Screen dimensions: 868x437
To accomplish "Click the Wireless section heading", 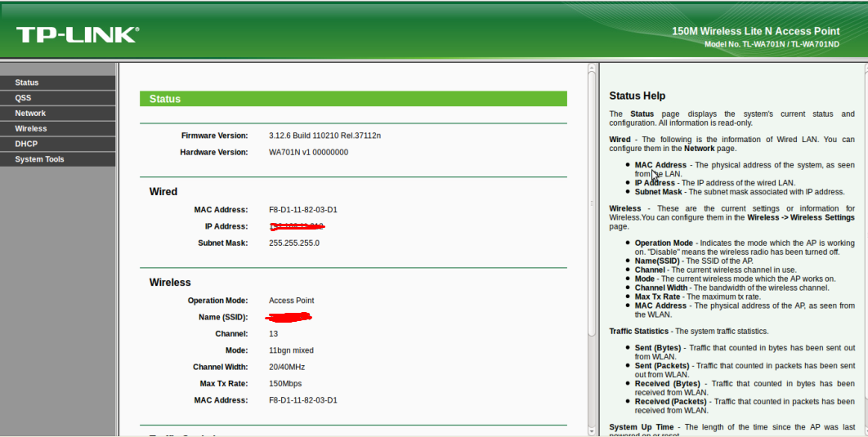I will (170, 282).
